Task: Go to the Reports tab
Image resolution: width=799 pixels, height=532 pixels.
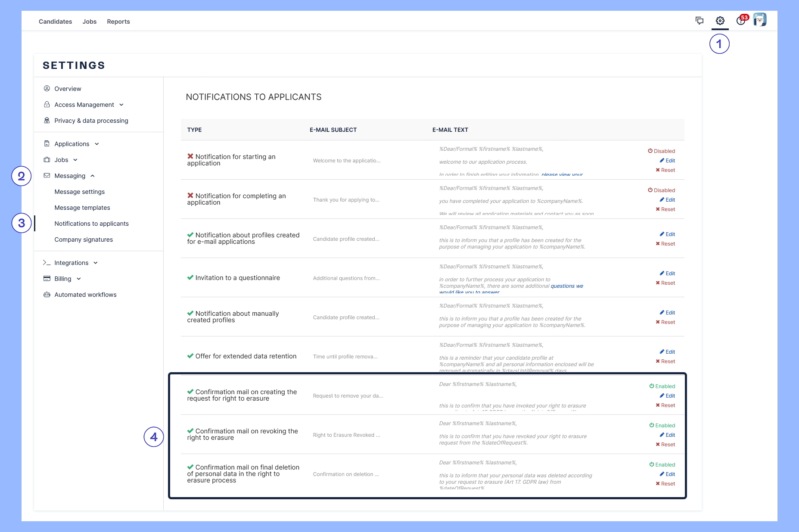Action: pyautogui.click(x=118, y=22)
